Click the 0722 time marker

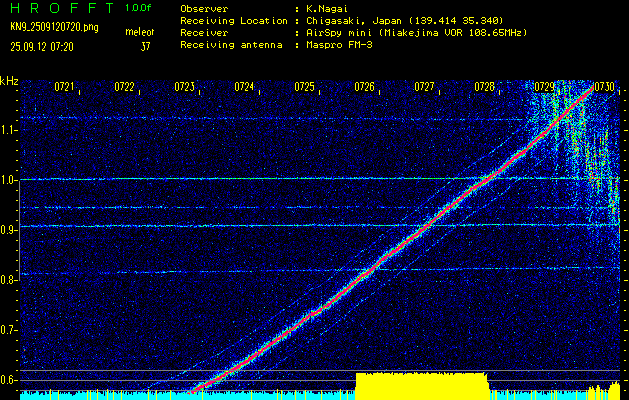click(124, 87)
